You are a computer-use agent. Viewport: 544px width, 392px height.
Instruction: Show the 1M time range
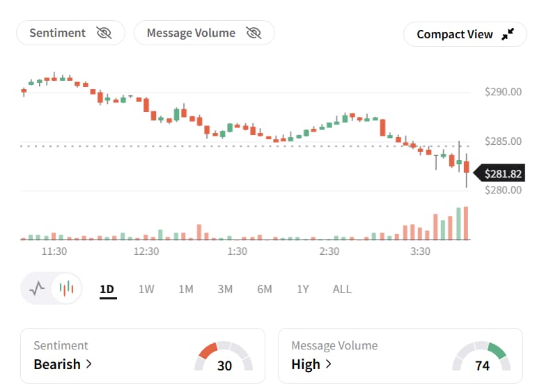(186, 290)
